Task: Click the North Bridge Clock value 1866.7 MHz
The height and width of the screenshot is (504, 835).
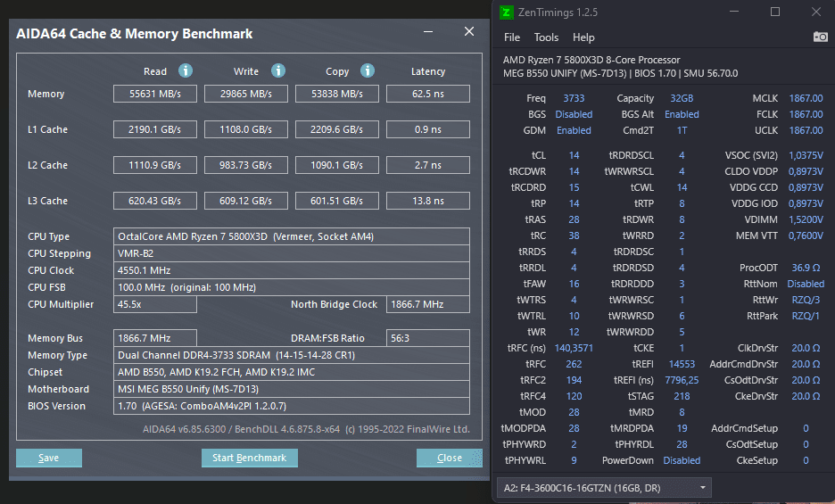Action: point(428,304)
